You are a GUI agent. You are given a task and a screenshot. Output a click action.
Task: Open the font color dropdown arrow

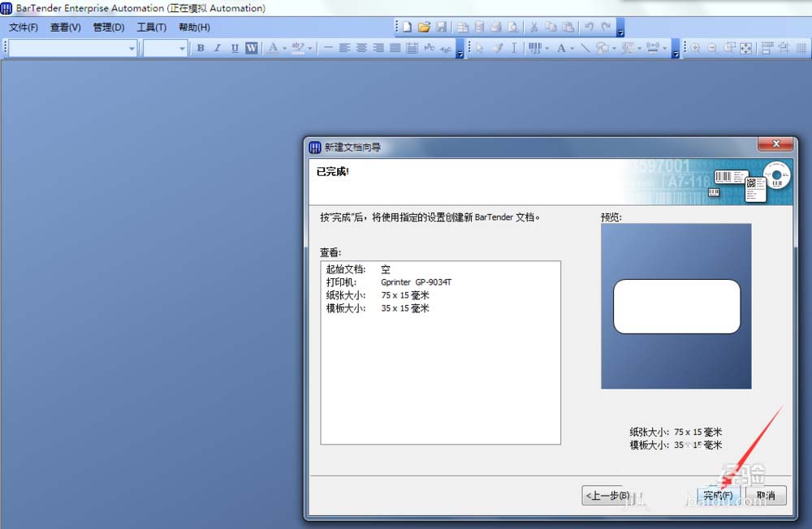(x=284, y=49)
